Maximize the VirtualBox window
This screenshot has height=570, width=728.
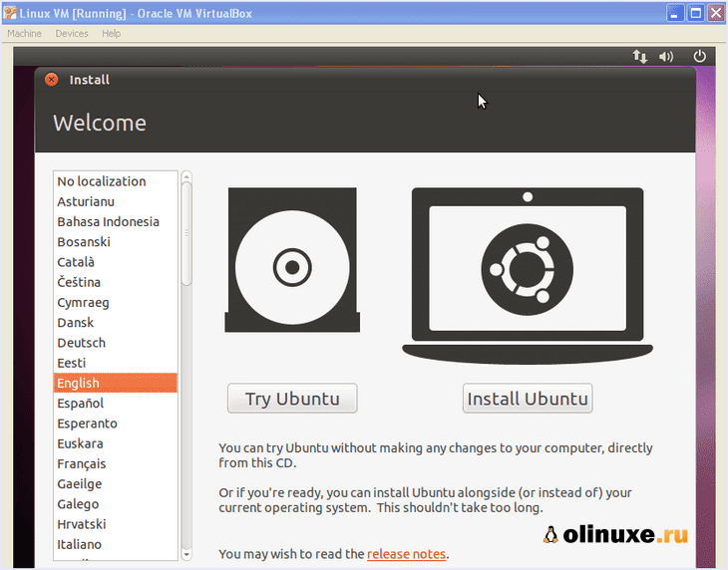tap(695, 13)
